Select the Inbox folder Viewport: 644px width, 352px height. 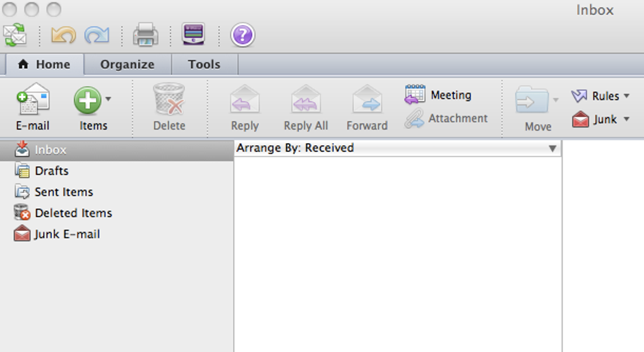coord(117,150)
